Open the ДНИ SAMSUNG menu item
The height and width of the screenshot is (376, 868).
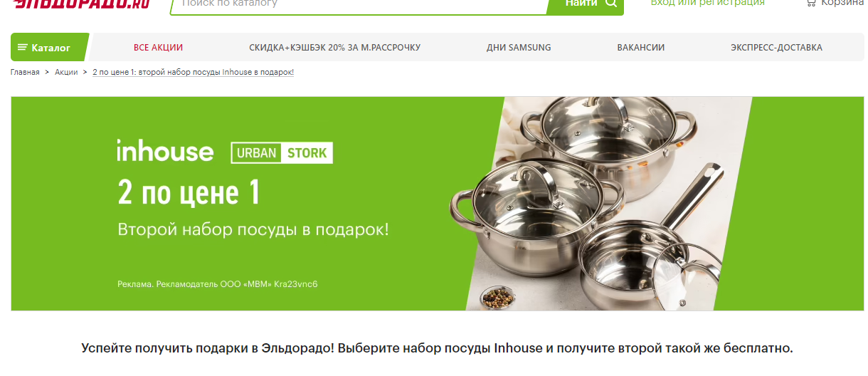pos(519,48)
